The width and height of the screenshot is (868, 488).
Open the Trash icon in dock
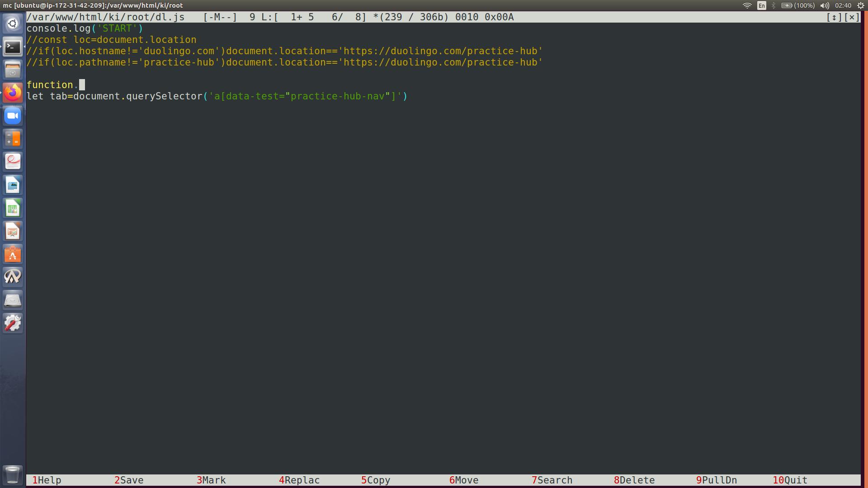tap(13, 474)
